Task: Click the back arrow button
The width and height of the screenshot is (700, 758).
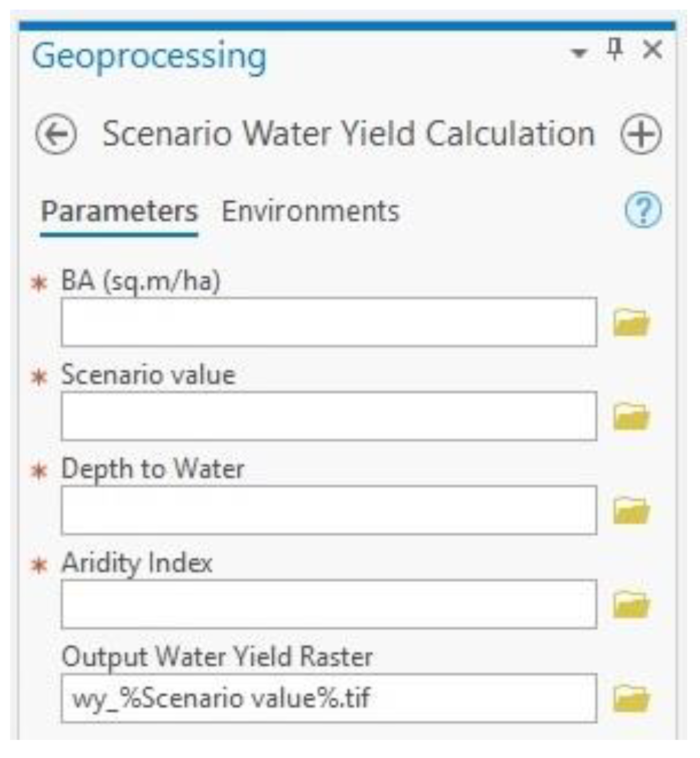Action: pos(55,134)
